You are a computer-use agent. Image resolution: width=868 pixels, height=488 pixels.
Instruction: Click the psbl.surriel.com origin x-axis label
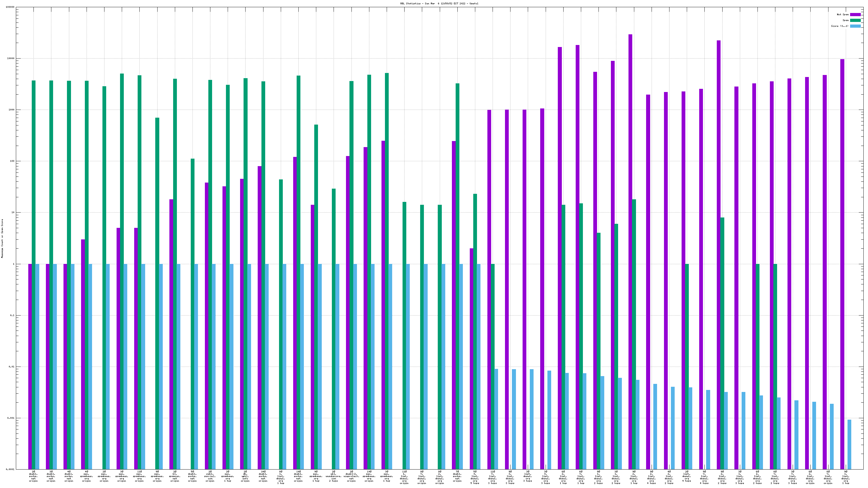pos(210,476)
